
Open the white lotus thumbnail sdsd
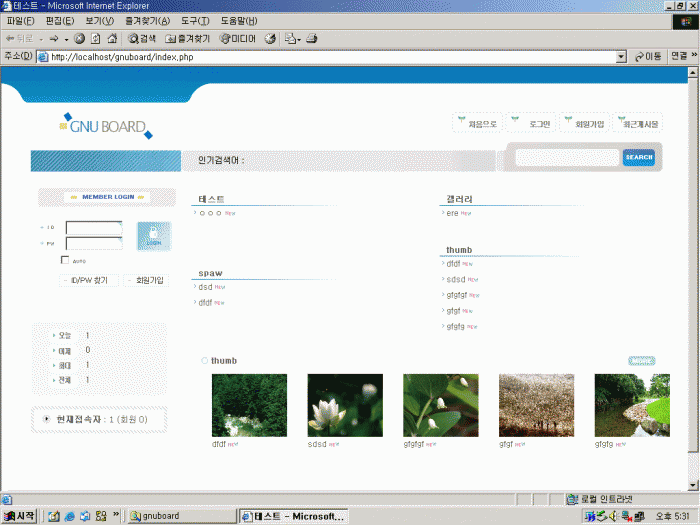pyautogui.click(x=344, y=405)
